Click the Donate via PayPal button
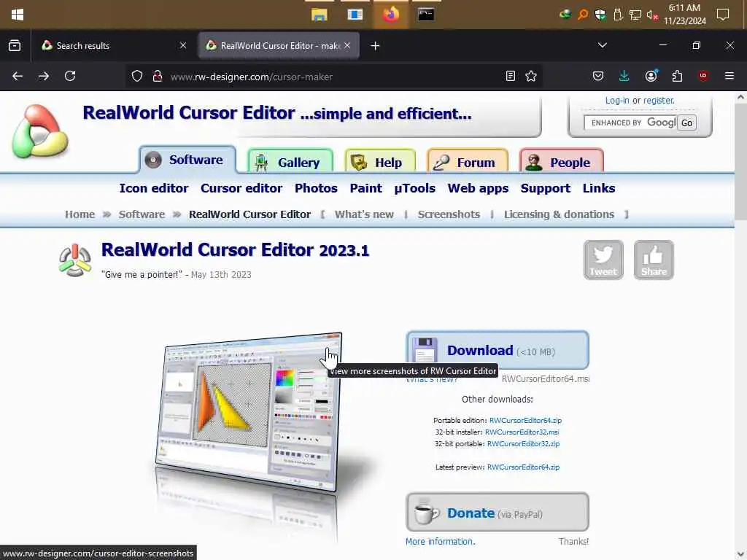 tap(498, 513)
